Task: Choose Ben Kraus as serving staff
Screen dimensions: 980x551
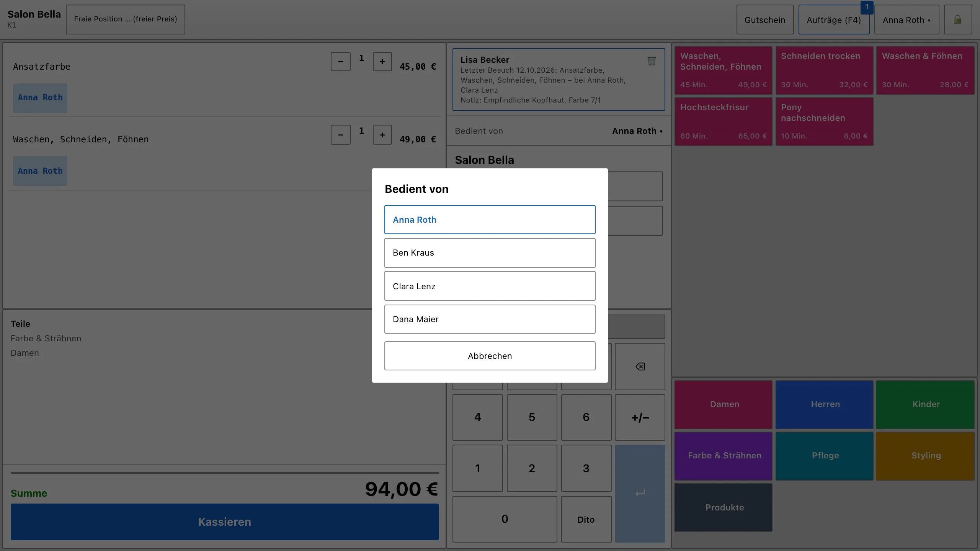Action: pyautogui.click(x=490, y=253)
